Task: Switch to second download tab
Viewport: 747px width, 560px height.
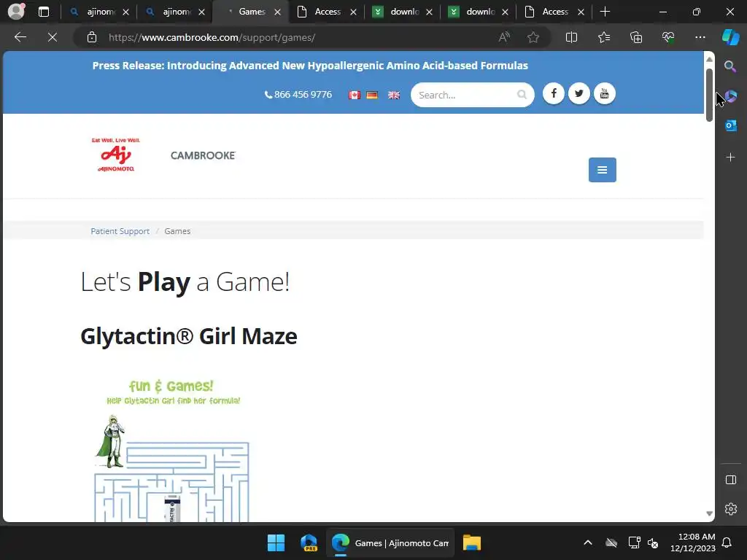Action: [479, 12]
